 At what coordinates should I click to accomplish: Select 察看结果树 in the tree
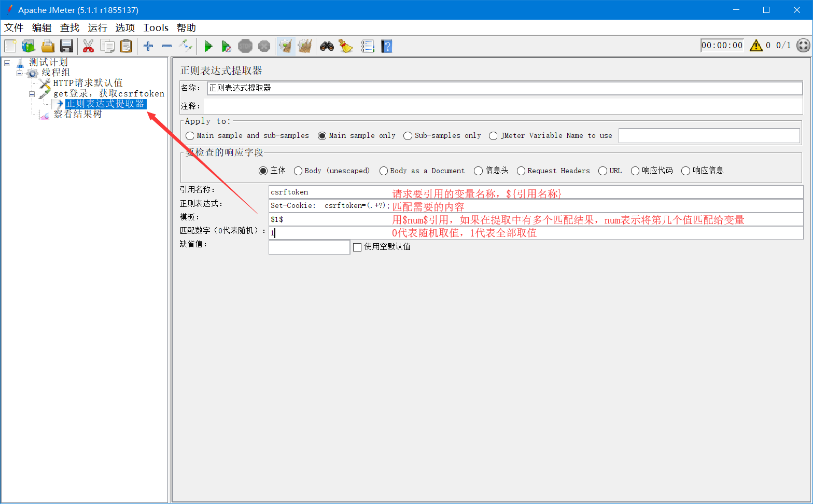point(78,114)
